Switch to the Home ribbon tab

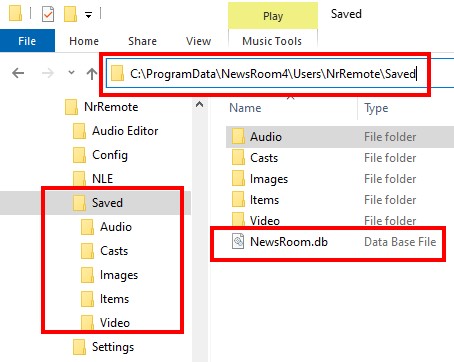tap(84, 41)
